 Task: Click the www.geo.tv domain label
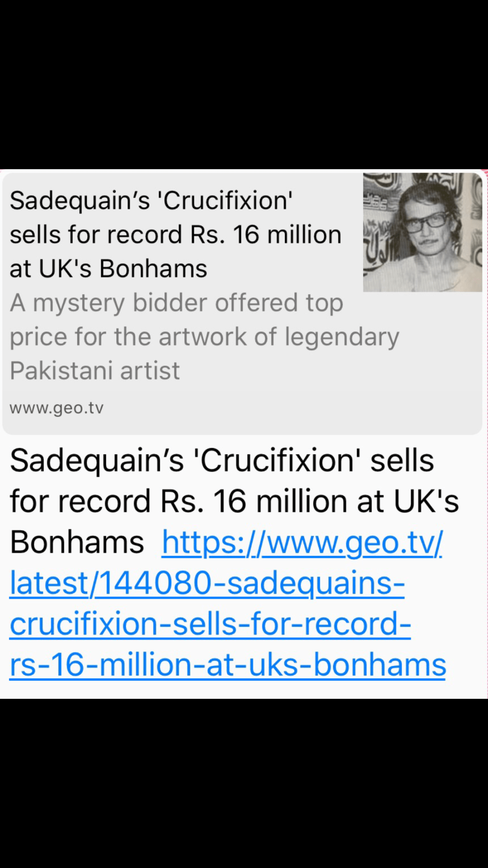click(x=56, y=408)
